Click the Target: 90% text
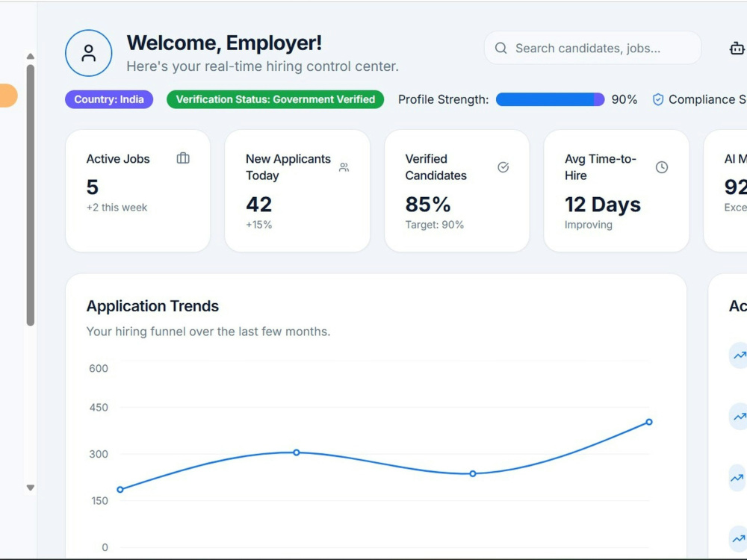The width and height of the screenshot is (747, 560). click(435, 225)
